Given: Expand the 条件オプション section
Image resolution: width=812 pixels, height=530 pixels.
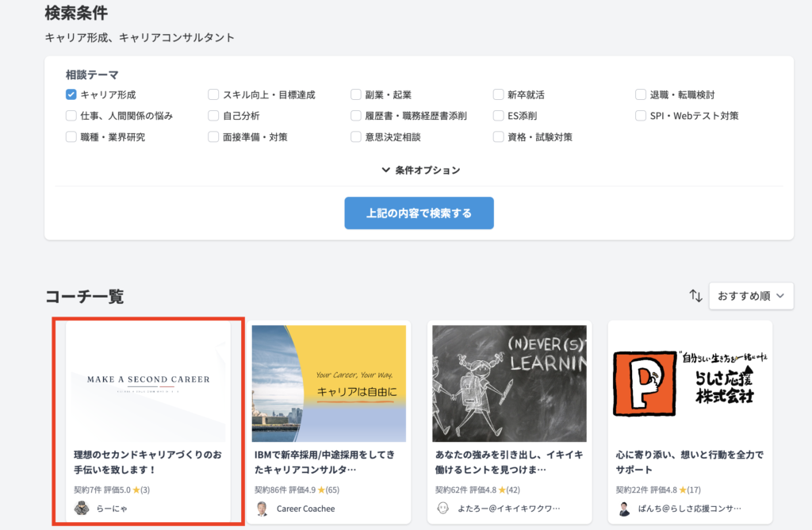Looking at the screenshot, I should [420, 170].
